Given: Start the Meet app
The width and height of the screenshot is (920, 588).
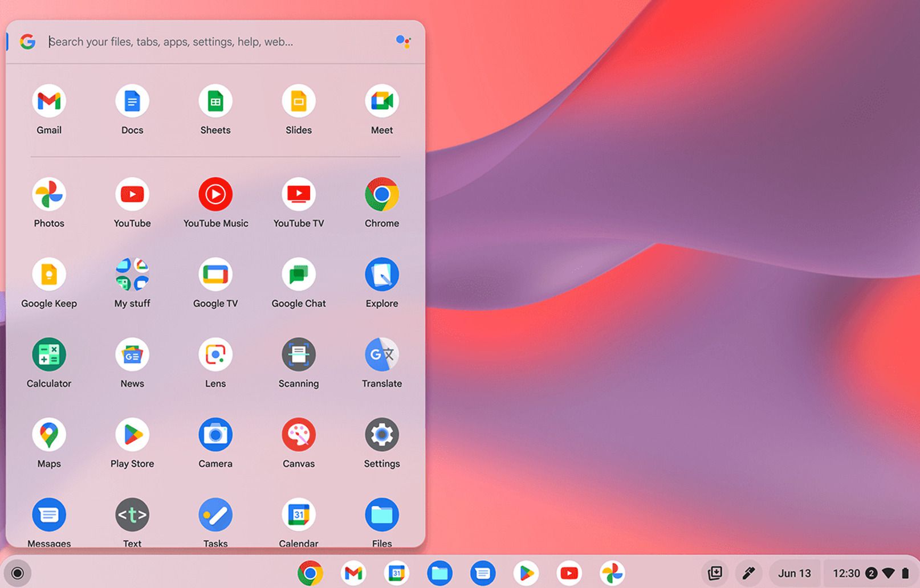Looking at the screenshot, I should tap(382, 101).
